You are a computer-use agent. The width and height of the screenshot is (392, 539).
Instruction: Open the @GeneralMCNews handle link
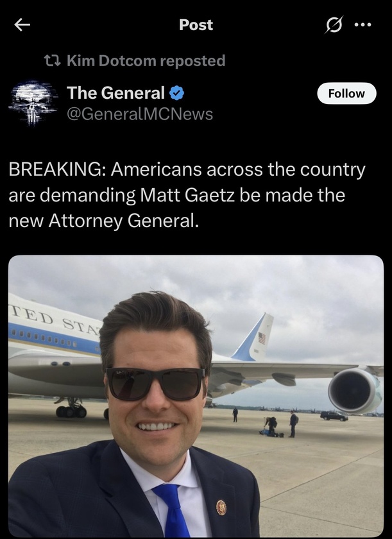point(140,114)
